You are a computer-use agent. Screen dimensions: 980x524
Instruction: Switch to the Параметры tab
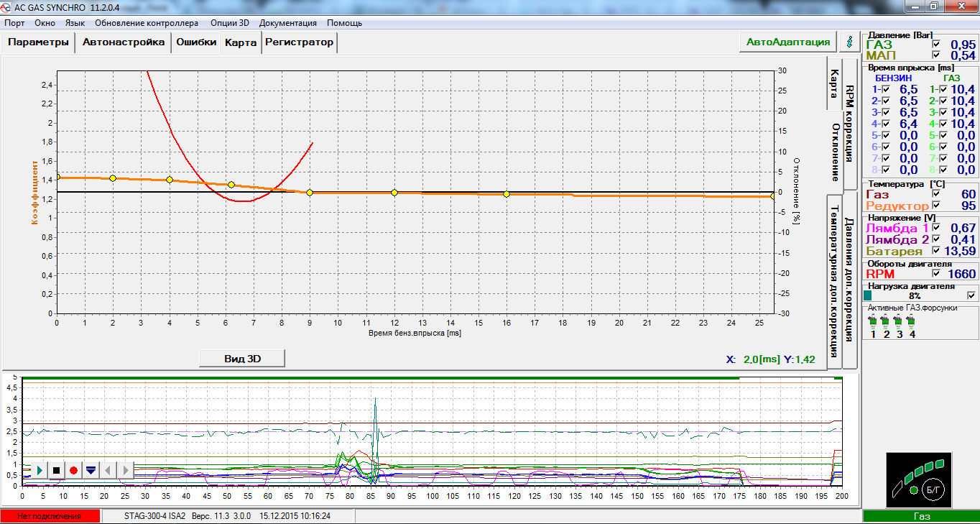coord(38,42)
